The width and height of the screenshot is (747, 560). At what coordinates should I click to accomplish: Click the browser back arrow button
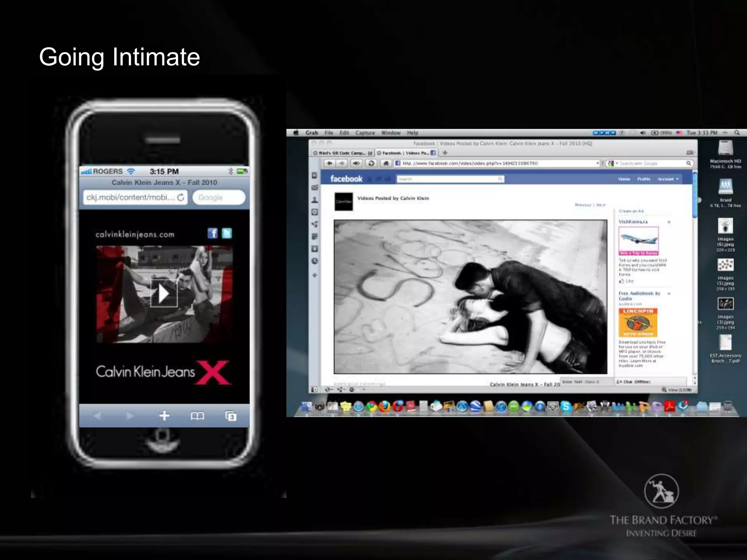point(329,163)
